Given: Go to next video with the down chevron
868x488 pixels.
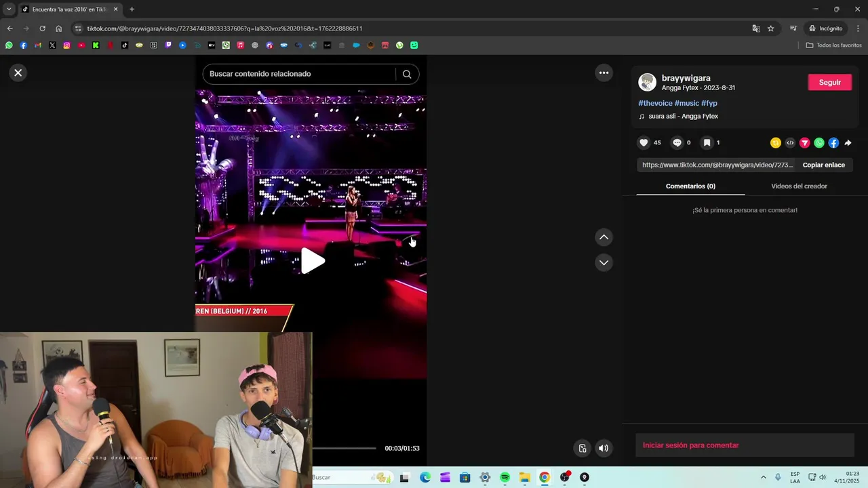Looking at the screenshot, I should click(604, 262).
